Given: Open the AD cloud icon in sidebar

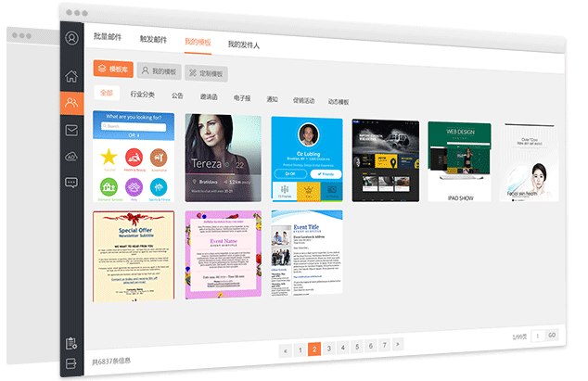Looking at the screenshot, I should tap(71, 157).
